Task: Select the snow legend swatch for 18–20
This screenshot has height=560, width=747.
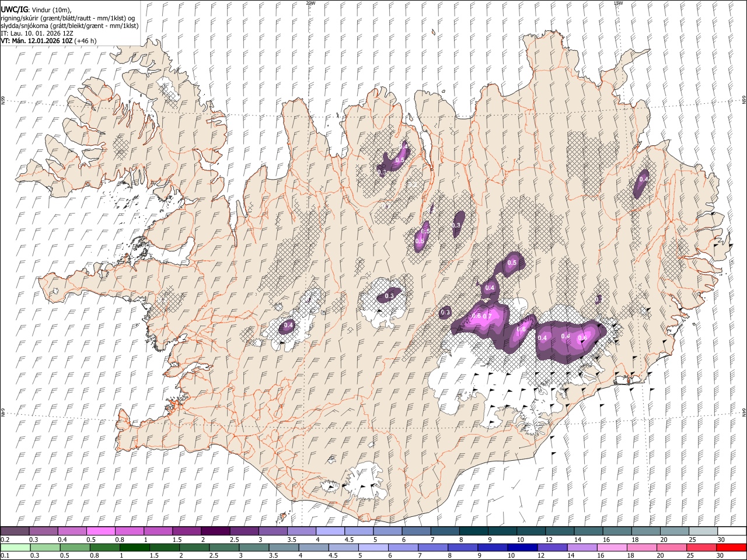Action: pos(646,531)
